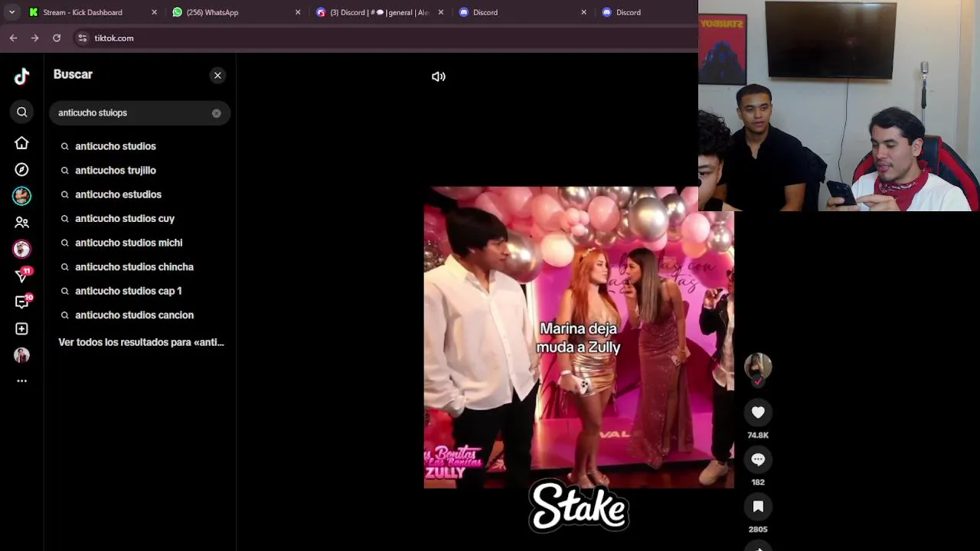Screen dimensions: 980x551
Task: Mute the video with the speaker icon
Action: [x=439, y=77]
